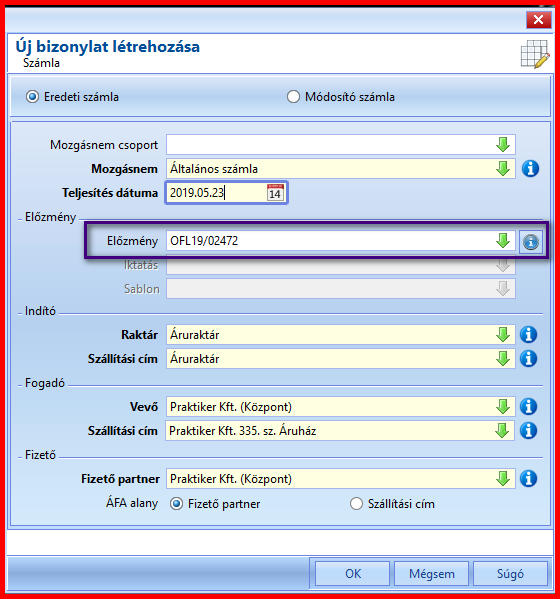Open info for Indító Szállítási cím Áruraktár
560x599 pixels.
pyautogui.click(x=529, y=359)
